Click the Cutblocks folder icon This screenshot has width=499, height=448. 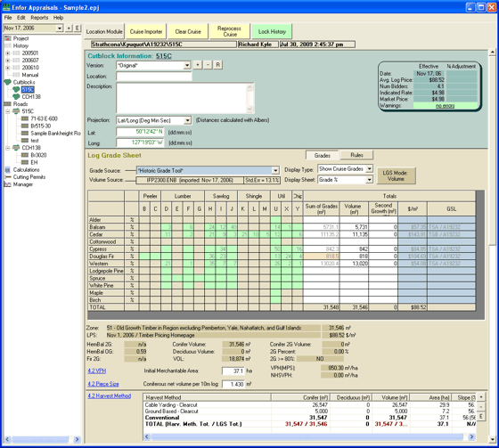pos(8,82)
